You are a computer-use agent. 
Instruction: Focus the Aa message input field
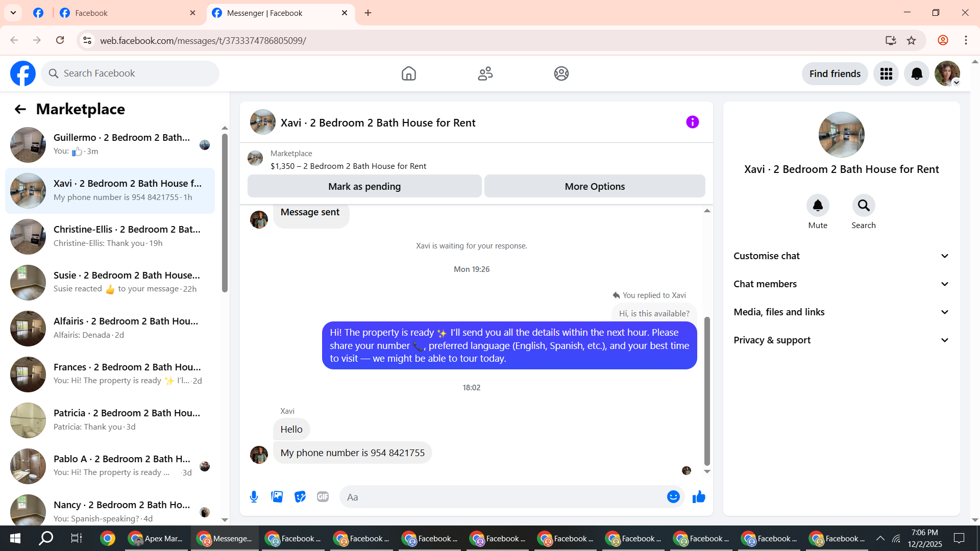[503, 497]
